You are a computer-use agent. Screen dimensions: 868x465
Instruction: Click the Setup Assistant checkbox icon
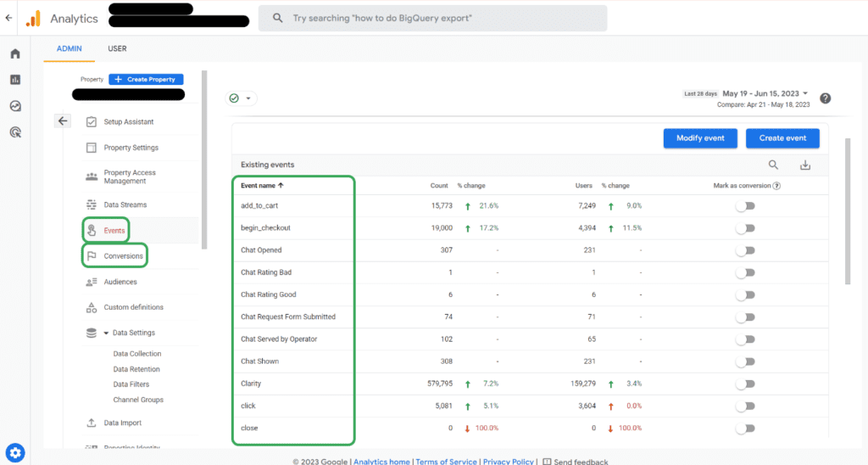92,122
